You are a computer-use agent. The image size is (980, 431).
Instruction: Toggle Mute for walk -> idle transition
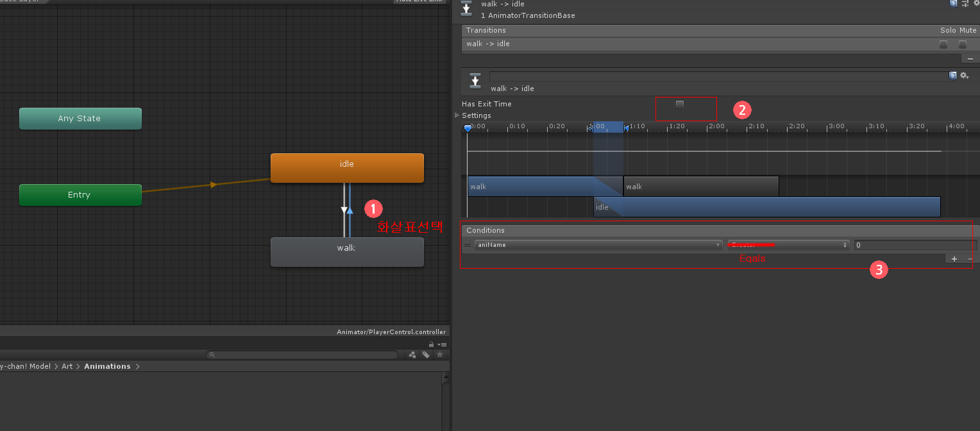[x=963, y=44]
